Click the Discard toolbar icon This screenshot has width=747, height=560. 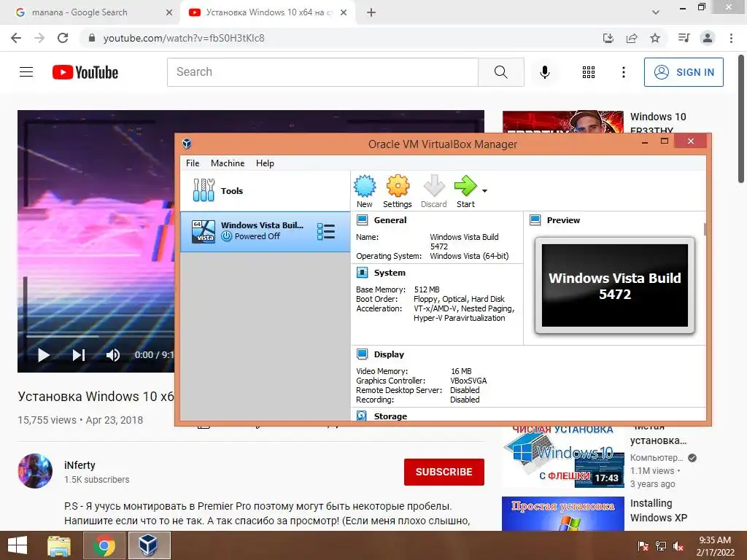[x=433, y=192]
